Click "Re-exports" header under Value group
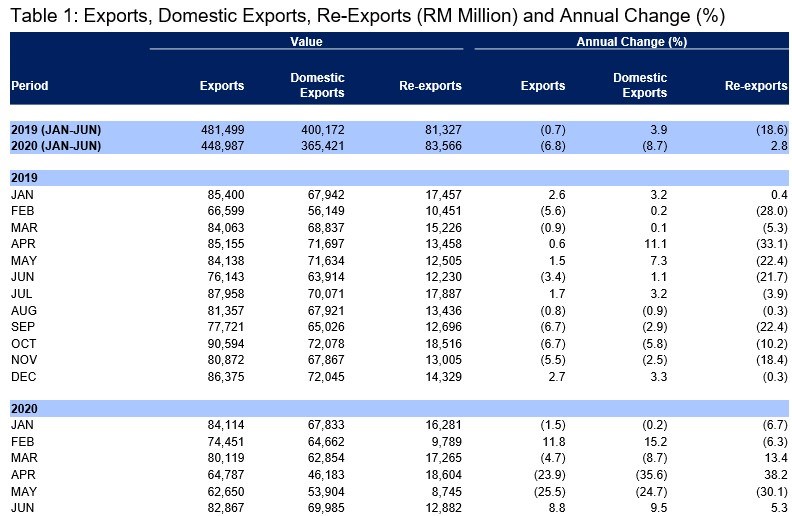This screenshot has width=792, height=516. click(x=430, y=86)
